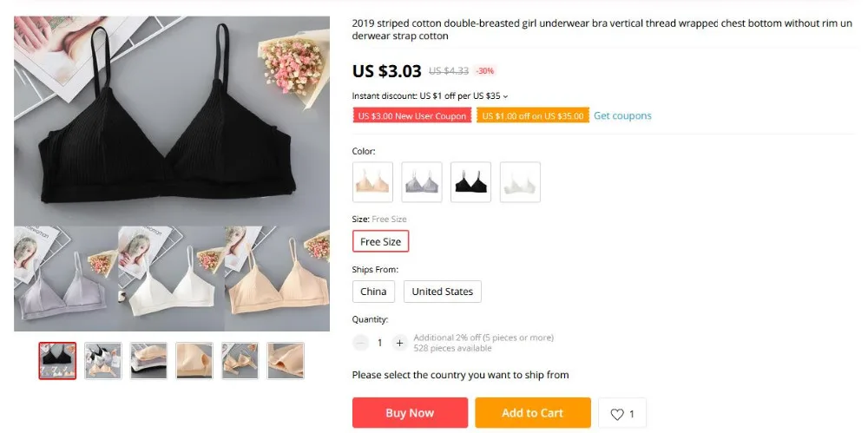
Task: Open the Get coupons link
Action: click(622, 115)
